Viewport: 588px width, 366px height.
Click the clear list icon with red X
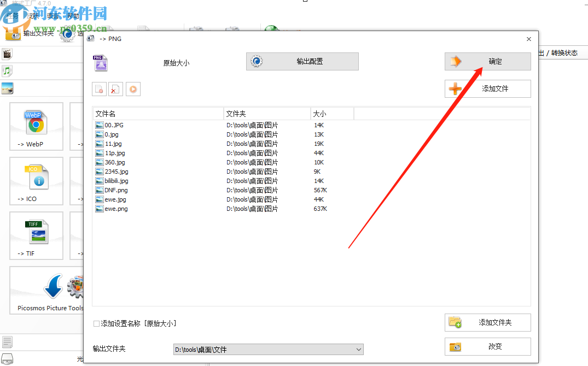pyautogui.click(x=115, y=89)
